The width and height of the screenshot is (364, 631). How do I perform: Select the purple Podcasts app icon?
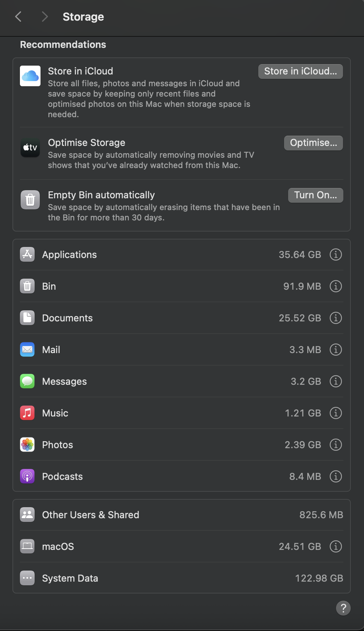27,476
